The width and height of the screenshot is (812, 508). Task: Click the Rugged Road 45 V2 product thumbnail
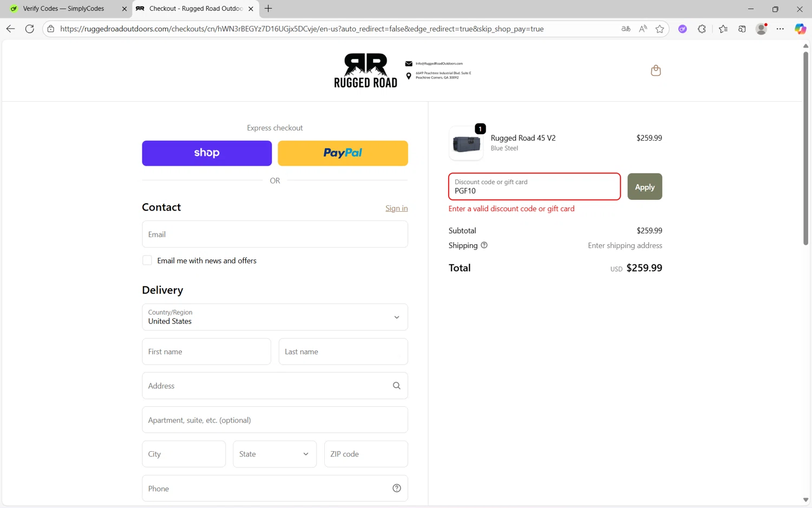[x=466, y=144]
